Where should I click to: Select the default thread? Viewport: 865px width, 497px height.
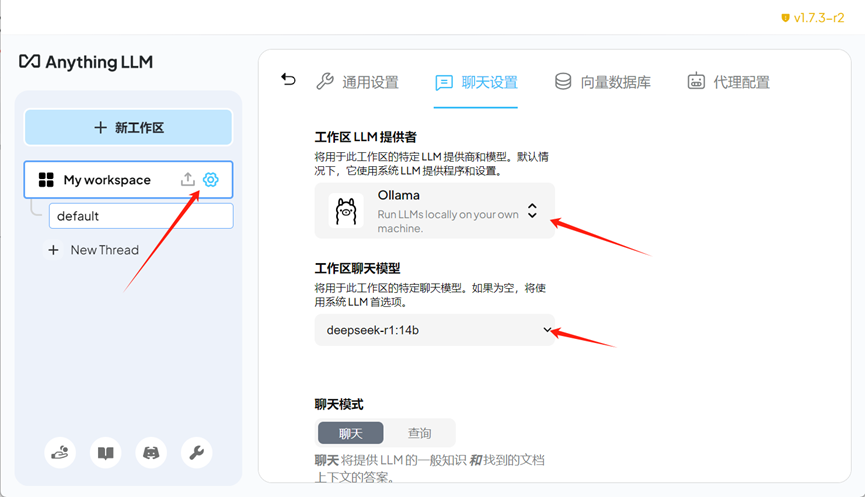pyautogui.click(x=141, y=216)
